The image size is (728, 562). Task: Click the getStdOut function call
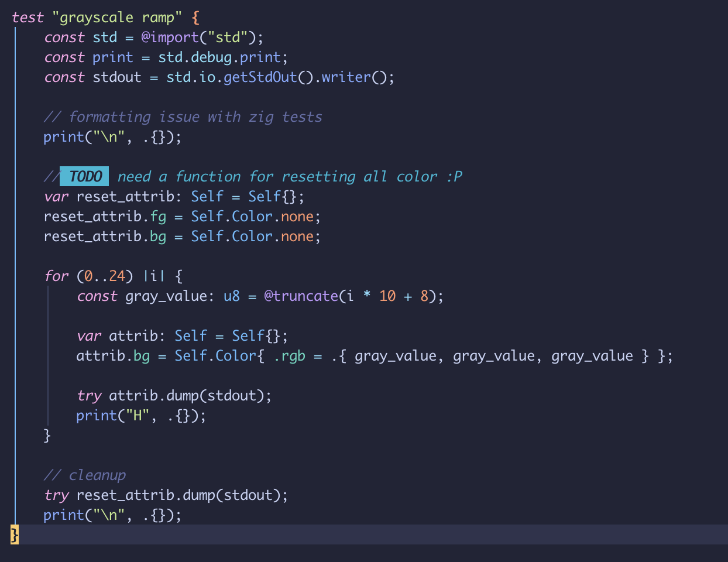point(260,77)
